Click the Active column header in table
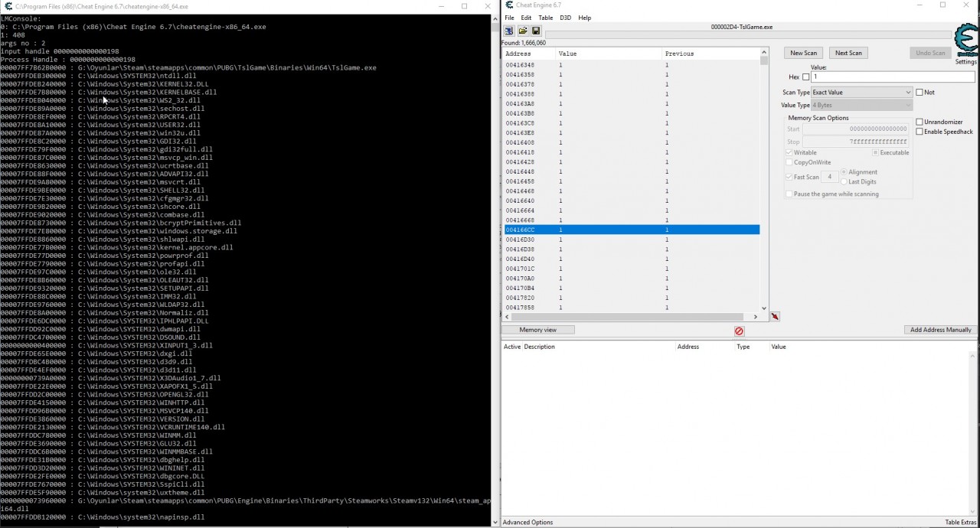The image size is (980, 528). (511, 347)
